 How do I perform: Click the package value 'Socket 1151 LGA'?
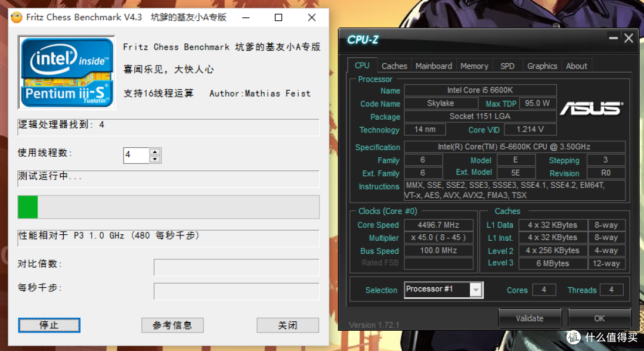[480, 116]
